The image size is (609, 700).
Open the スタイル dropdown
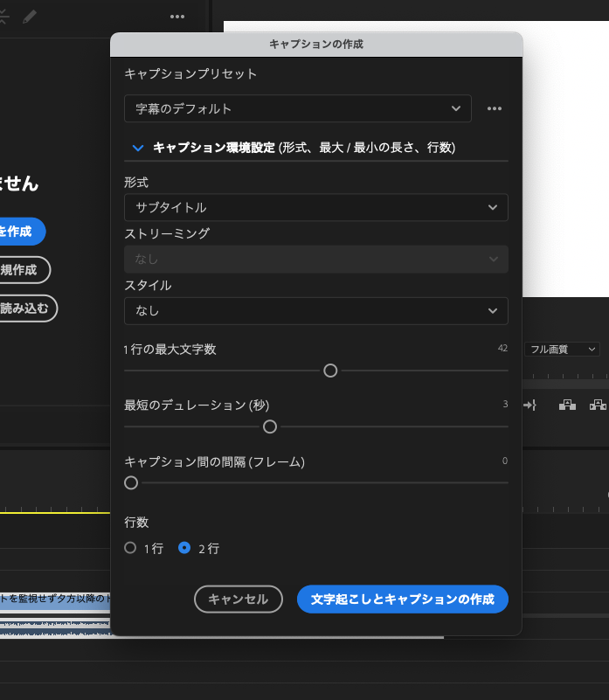(315, 310)
